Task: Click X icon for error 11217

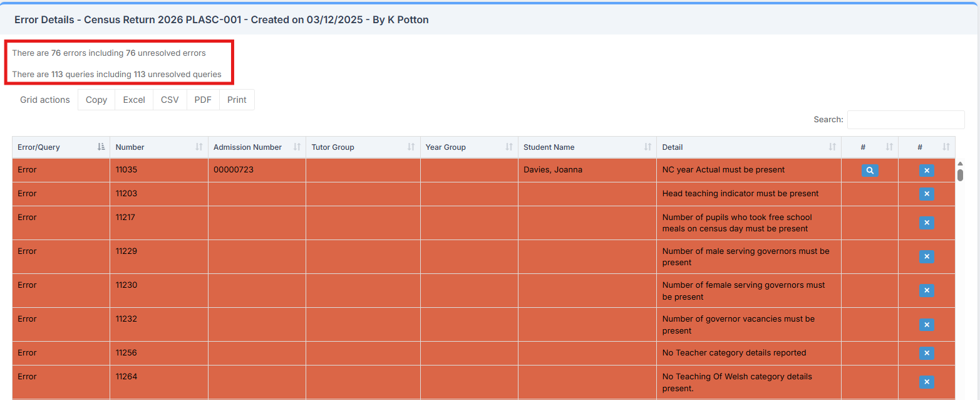Action: (926, 223)
